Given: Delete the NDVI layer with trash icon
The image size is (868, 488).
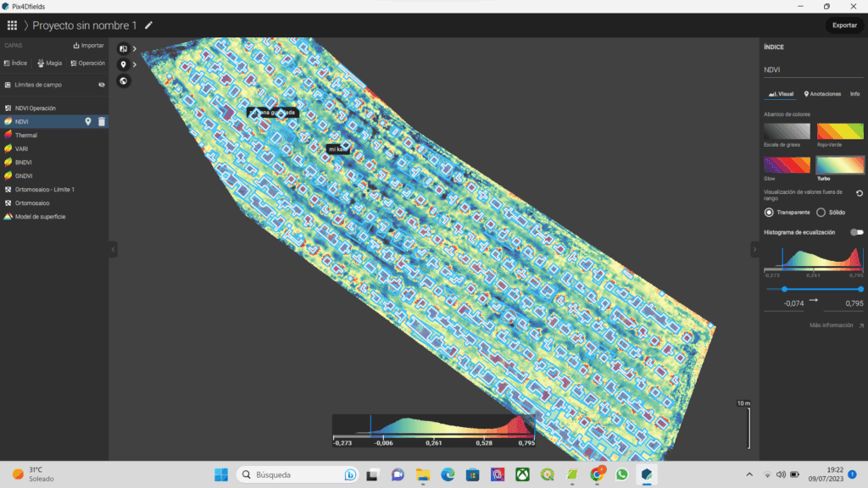Looking at the screenshot, I should 102,122.
